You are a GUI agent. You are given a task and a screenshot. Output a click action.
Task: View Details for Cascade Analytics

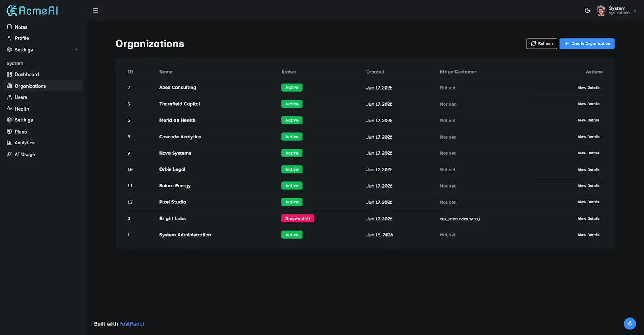click(x=588, y=137)
